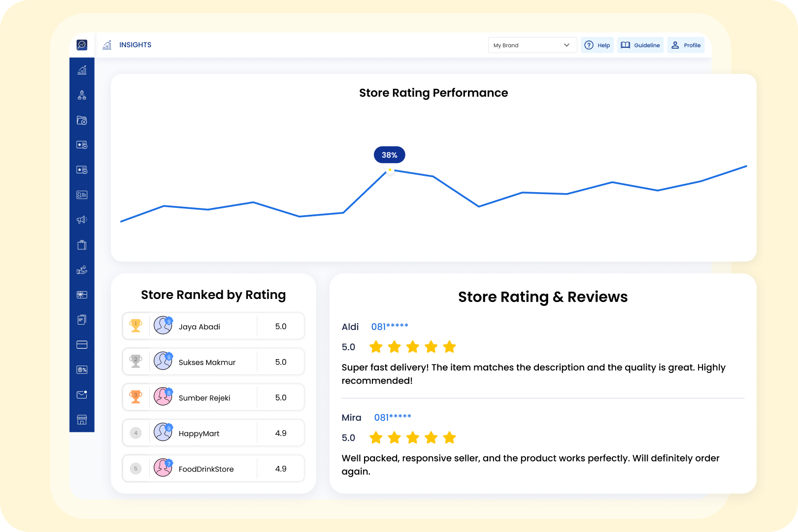The height and width of the screenshot is (532, 798).
Task: Click the 5.0 score in Mira's review
Action: pyautogui.click(x=348, y=437)
